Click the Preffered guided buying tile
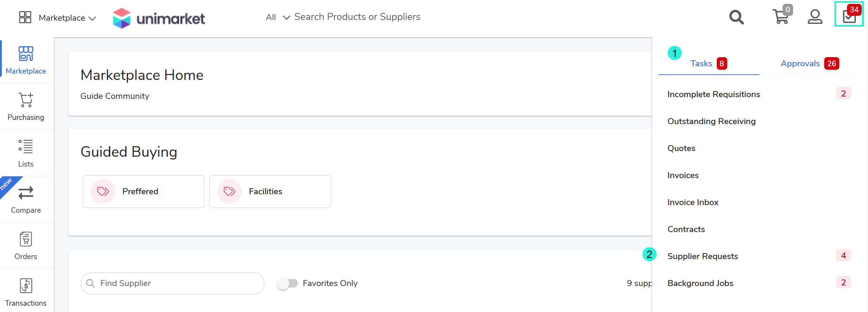The height and width of the screenshot is (312, 868). 144,191
